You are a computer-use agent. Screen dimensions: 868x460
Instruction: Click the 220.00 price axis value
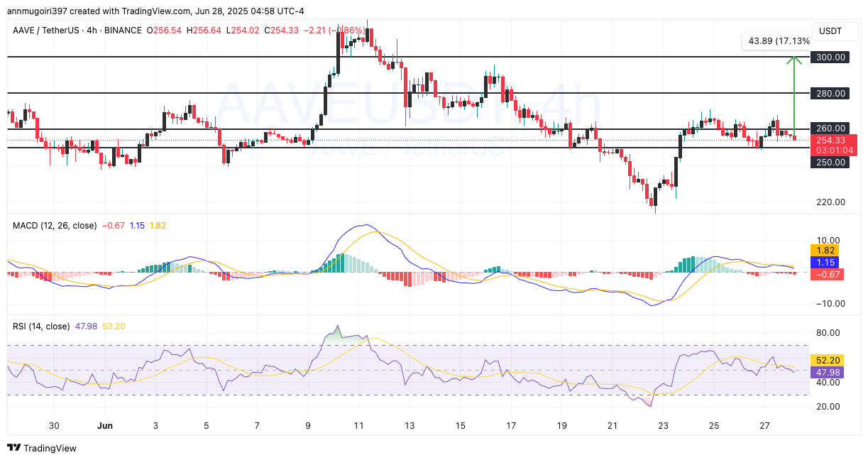click(x=830, y=202)
